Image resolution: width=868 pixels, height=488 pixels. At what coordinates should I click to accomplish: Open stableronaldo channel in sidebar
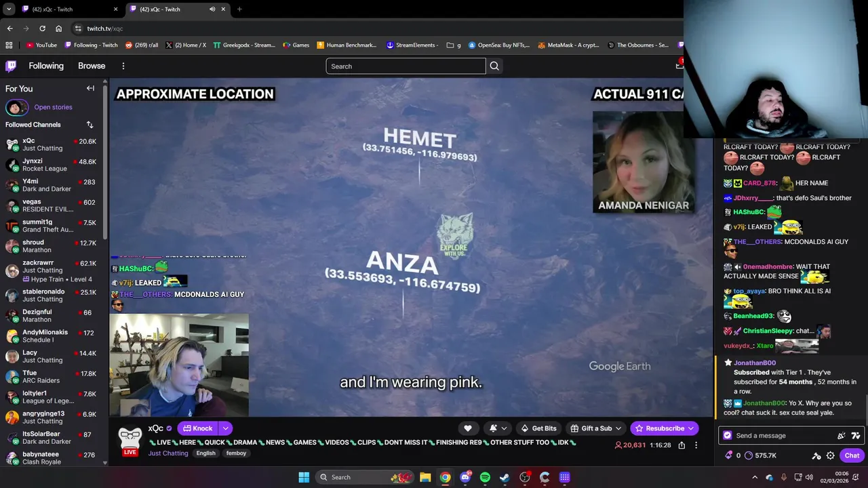tap(52, 296)
